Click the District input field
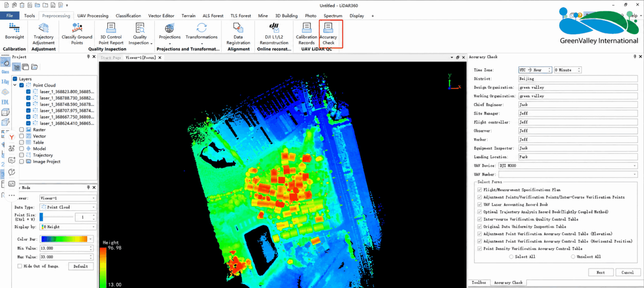Viewport: 644px width, 288px height. click(578, 79)
